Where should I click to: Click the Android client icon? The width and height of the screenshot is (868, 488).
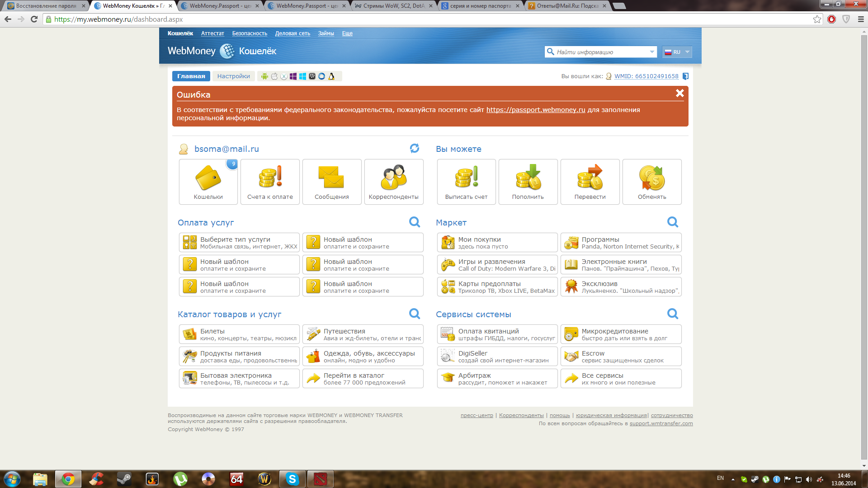pos(264,76)
